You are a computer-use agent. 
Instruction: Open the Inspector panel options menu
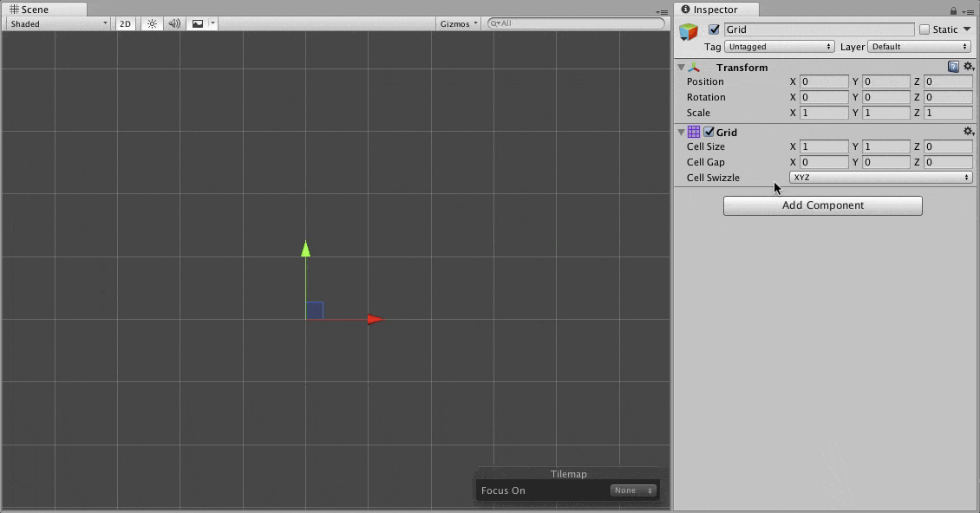[969, 12]
